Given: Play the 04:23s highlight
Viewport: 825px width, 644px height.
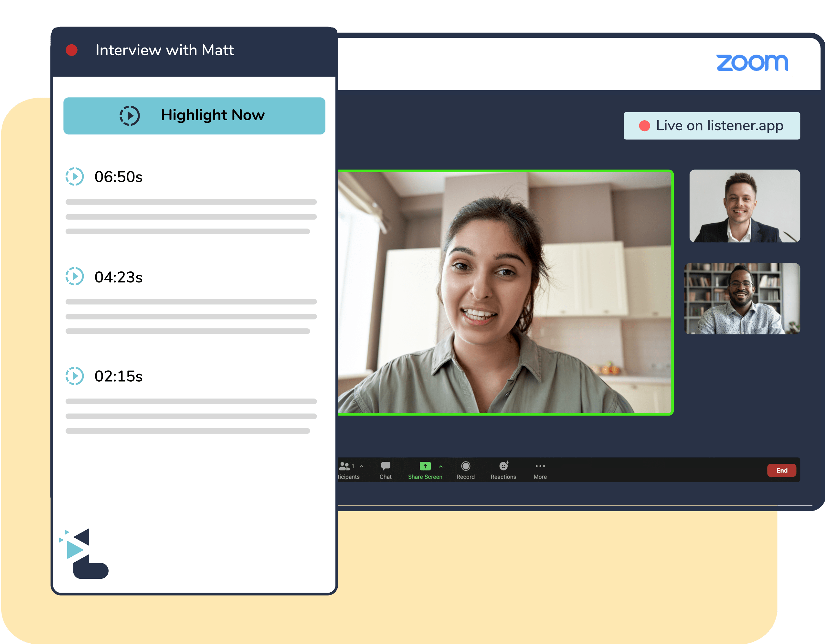Looking at the screenshot, I should [x=75, y=277].
